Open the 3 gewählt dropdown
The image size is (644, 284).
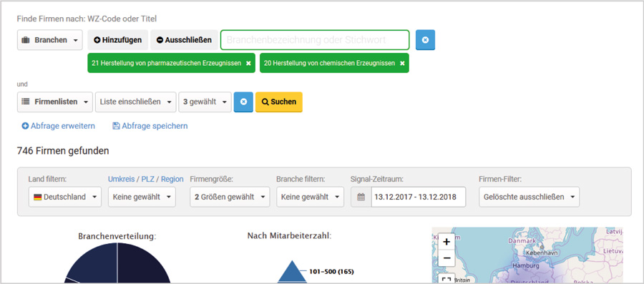coord(205,102)
